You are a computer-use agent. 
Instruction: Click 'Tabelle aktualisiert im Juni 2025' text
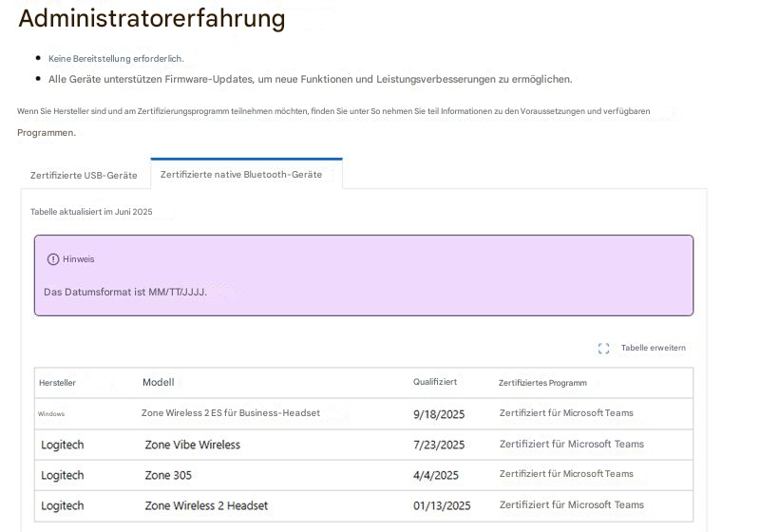91,212
